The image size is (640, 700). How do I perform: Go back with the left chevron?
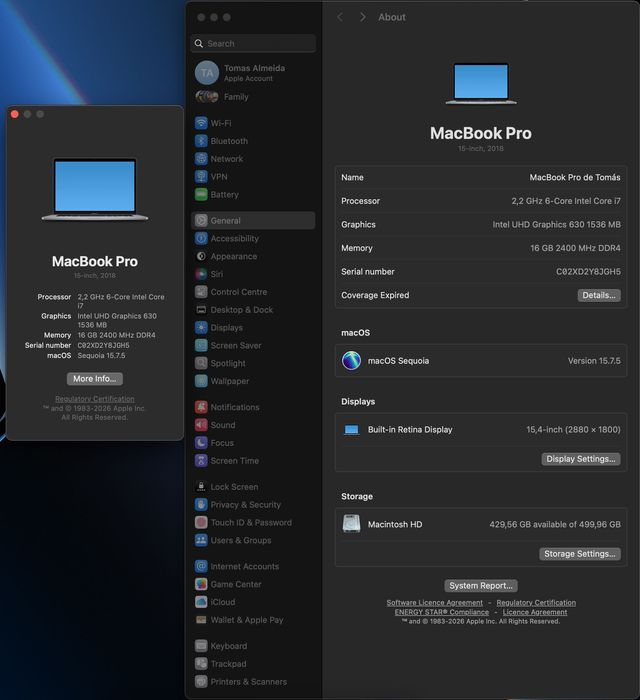coord(340,17)
